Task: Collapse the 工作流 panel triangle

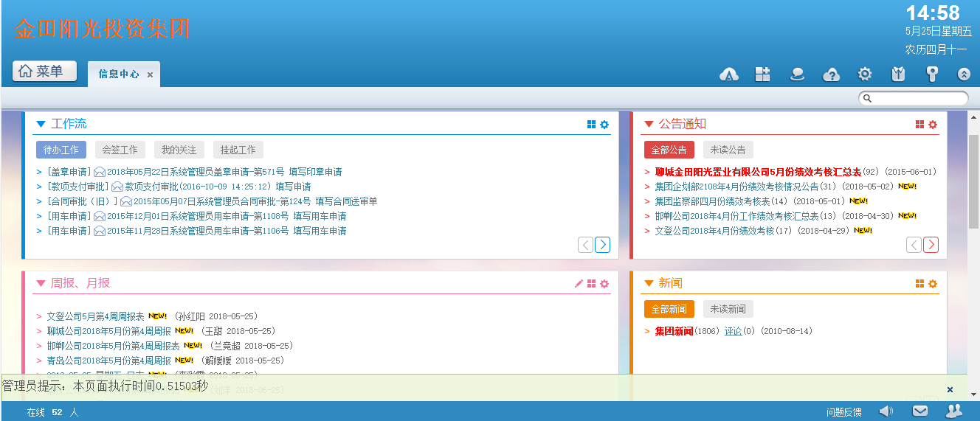Action: (x=41, y=124)
